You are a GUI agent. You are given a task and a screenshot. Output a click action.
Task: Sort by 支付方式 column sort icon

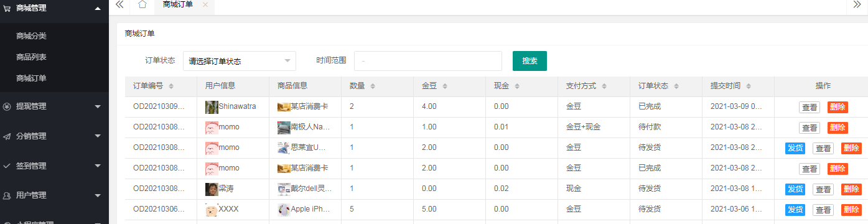pyautogui.click(x=604, y=86)
